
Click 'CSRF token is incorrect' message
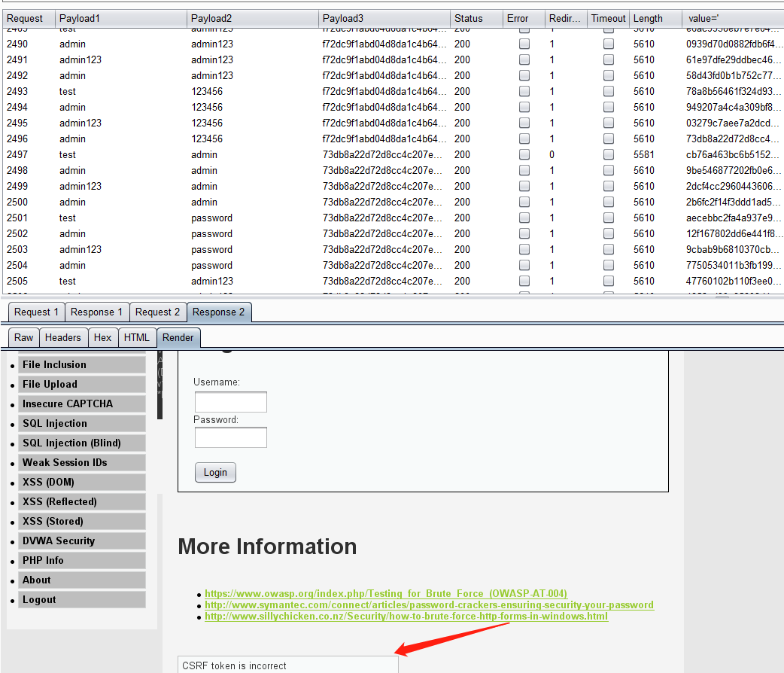(234, 666)
